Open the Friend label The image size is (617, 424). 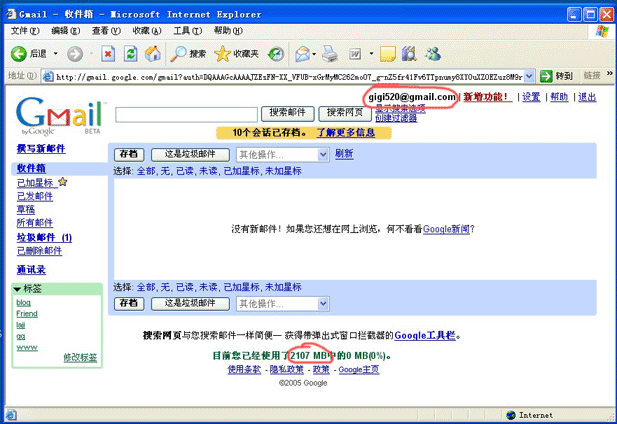click(x=27, y=313)
